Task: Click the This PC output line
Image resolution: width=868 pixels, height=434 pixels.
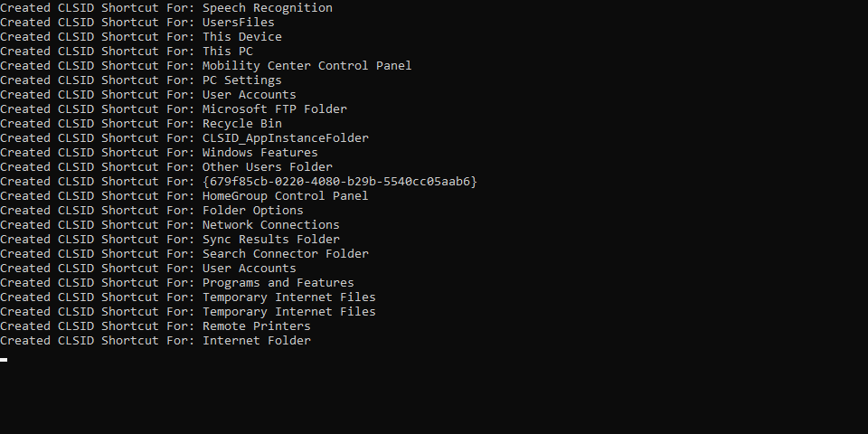Action: [x=127, y=51]
